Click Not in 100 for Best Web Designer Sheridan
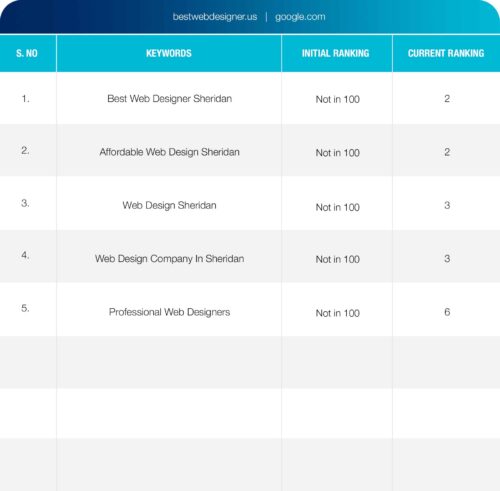 (x=337, y=99)
